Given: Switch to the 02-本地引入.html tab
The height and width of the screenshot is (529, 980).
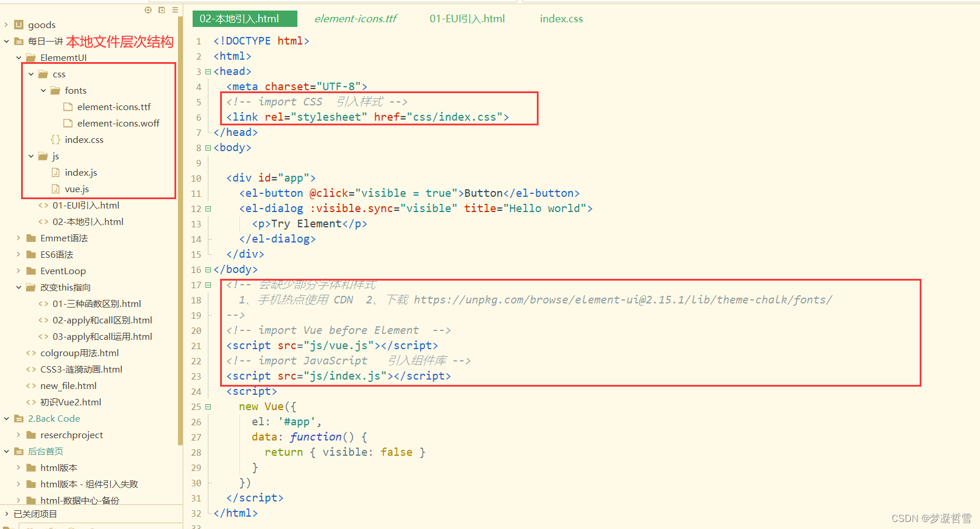Looking at the screenshot, I should click(x=245, y=19).
